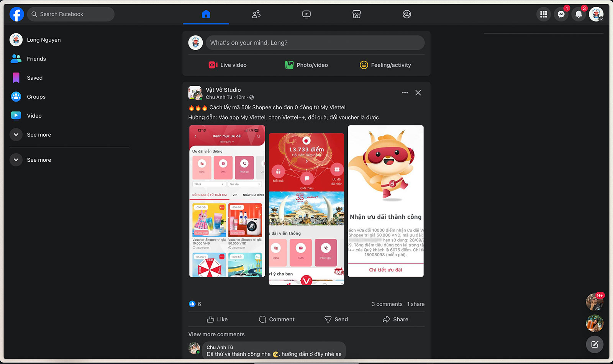This screenshot has height=364, width=613.
Task: Send the post via Messenger
Action: (x=336, y=319)
